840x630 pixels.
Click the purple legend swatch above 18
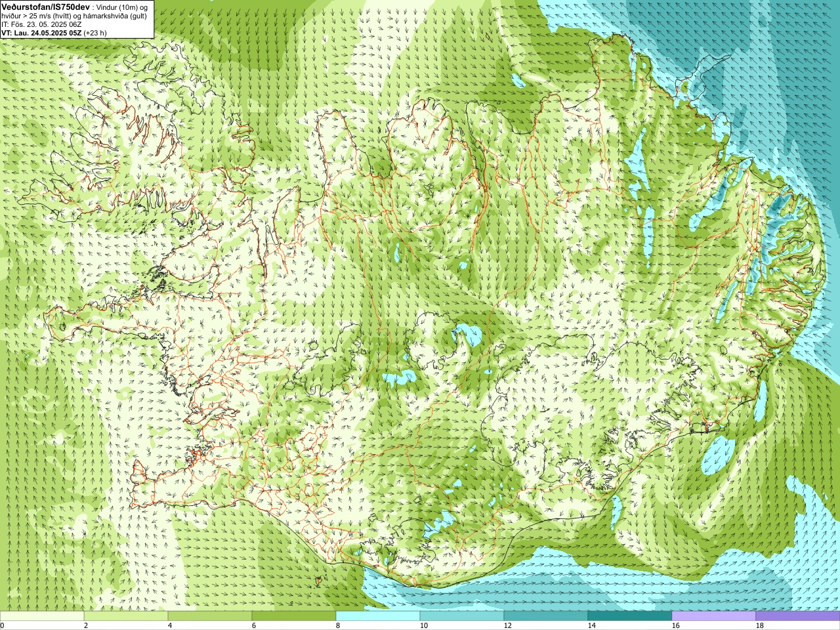click(x=798, y=616)
